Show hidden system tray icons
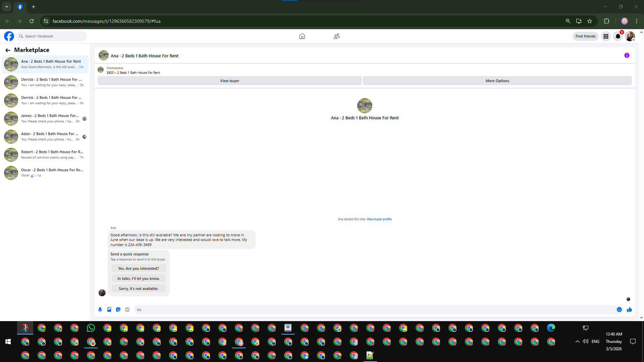 pyautogui.click(x=577, y=342)
